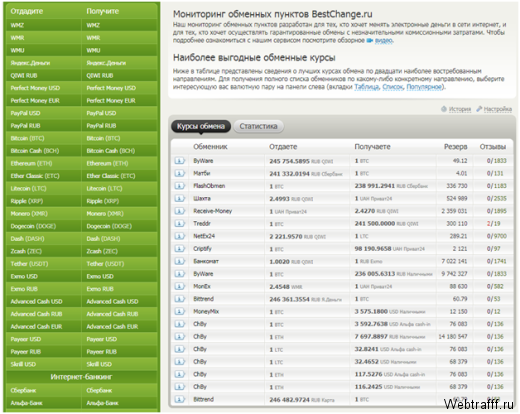
Task: Sort by the Отзывы column header
Action: point(493,147)
